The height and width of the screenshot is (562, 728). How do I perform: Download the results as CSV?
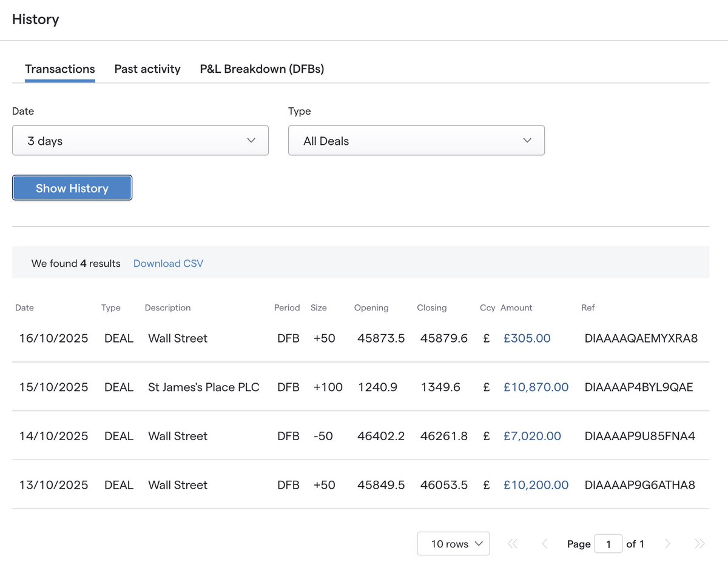168,263
